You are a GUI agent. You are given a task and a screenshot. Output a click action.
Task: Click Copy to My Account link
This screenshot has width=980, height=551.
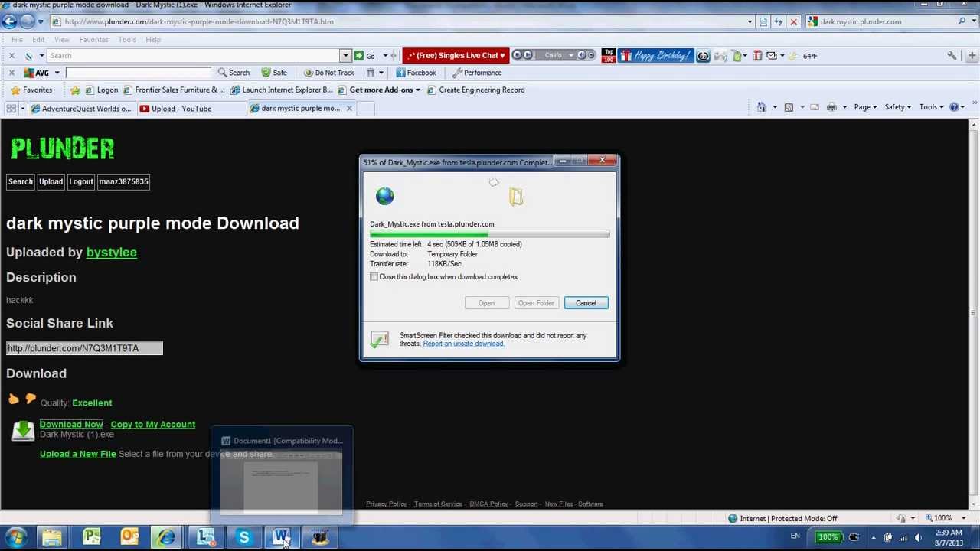tap(153, 424)
